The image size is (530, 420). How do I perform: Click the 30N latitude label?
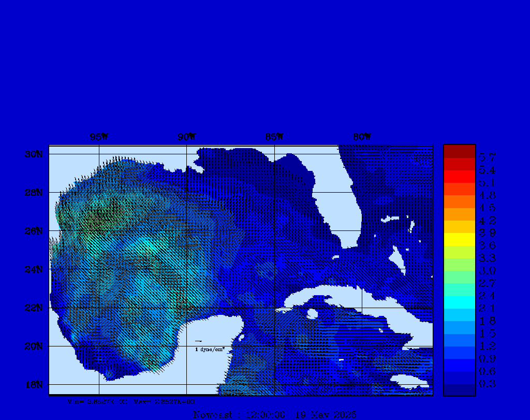pos(33,154)
